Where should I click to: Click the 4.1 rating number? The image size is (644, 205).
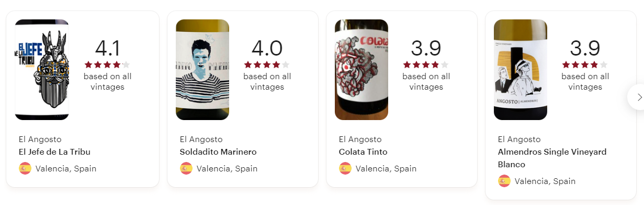point(108,48)
